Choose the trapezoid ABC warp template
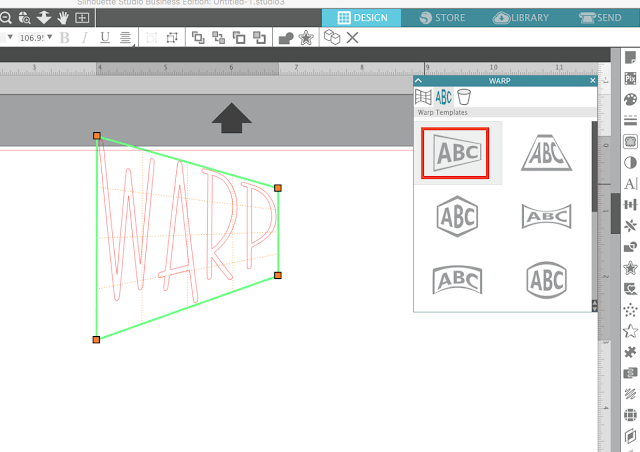 coord(547,152)
